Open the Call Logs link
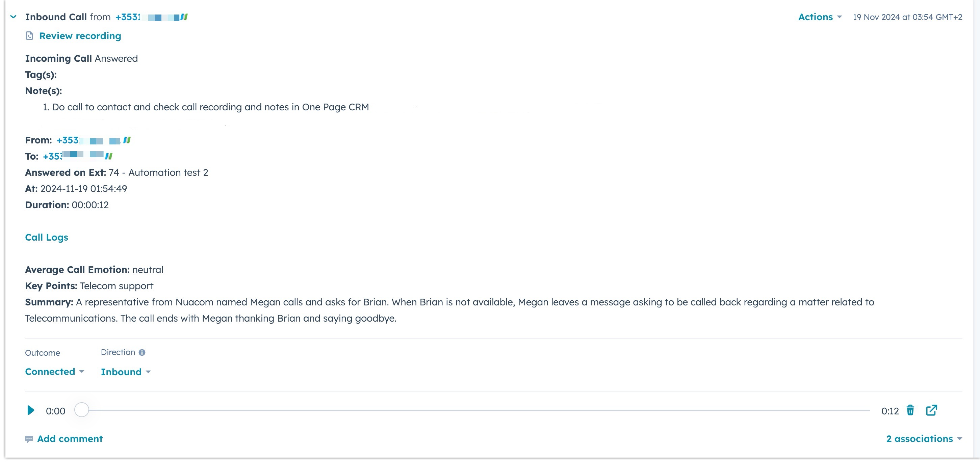Viewport: 980px width, 463px height. point(46,238)
